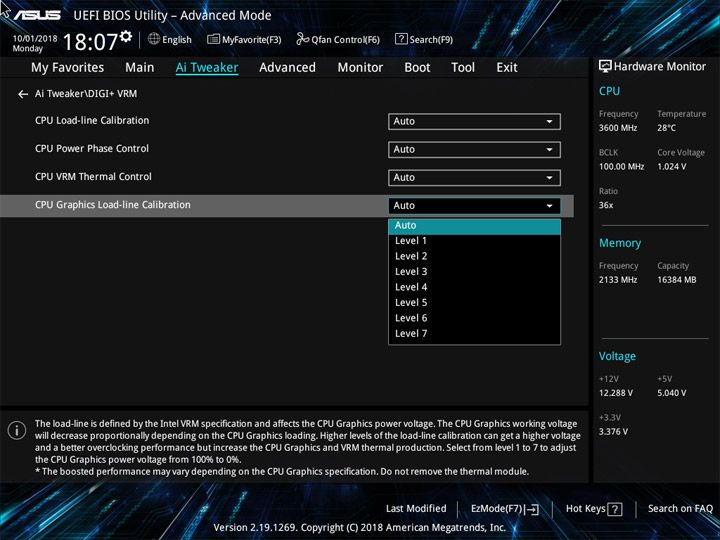Click the Memory section heading
The height and width of the screenshot is (540, 720).
coord(620,243)
